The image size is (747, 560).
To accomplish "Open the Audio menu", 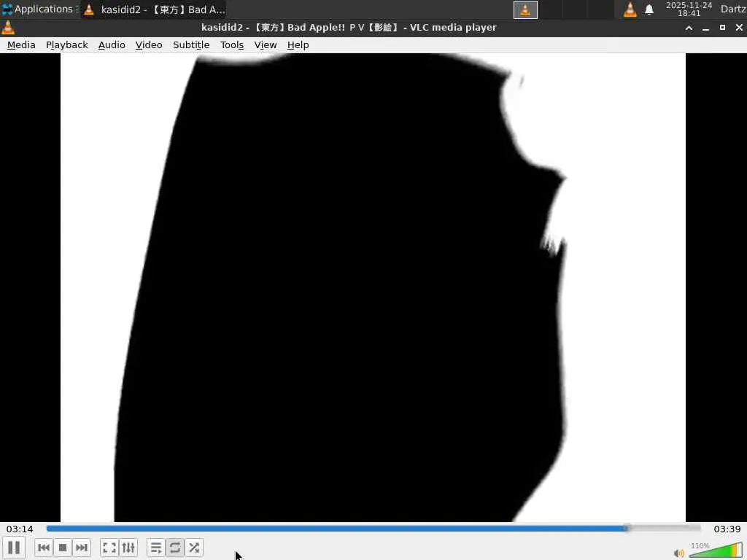I will click(112, 44).
